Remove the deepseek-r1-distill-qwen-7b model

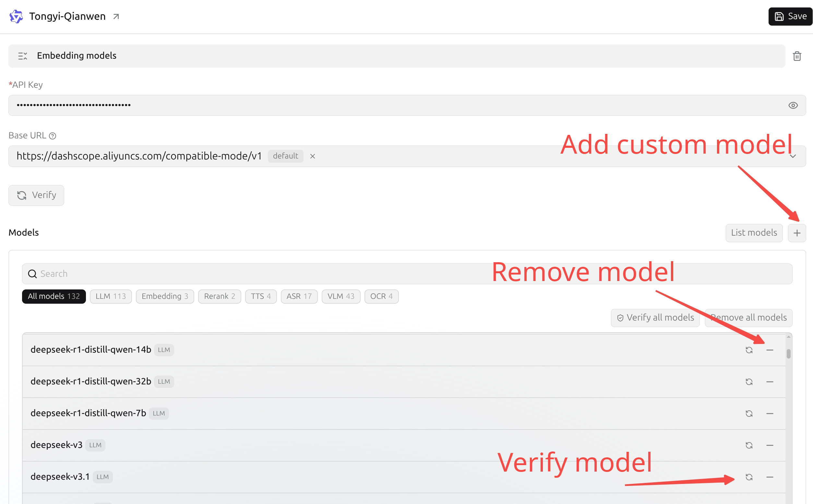(770, 414)
